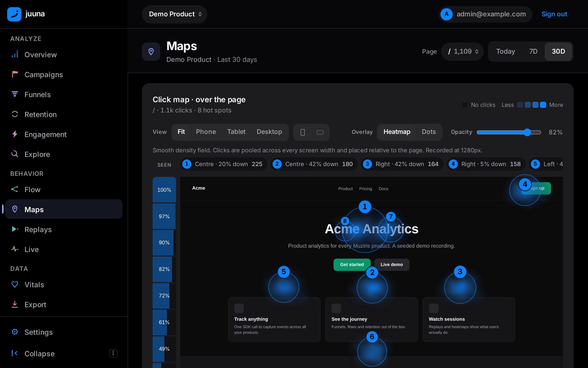Open the Retention page
The height and width of the screenshot is (368, 588).
(x=64, y=114)
